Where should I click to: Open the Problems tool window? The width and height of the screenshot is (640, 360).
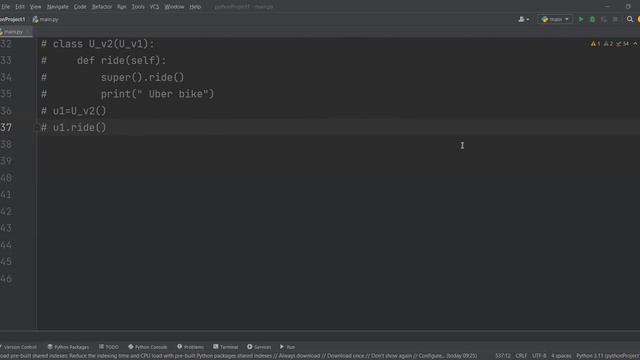pyautogui.click(x=191, y=347)
